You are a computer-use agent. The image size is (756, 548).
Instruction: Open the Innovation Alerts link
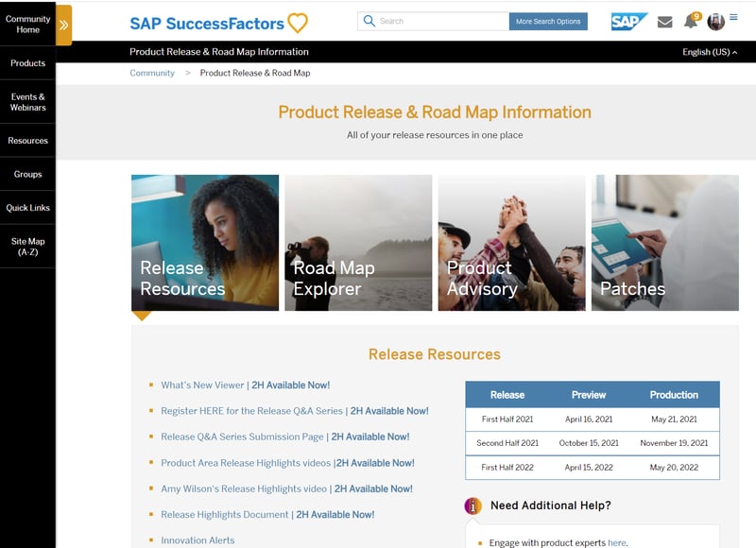click(x=198, y=540)
